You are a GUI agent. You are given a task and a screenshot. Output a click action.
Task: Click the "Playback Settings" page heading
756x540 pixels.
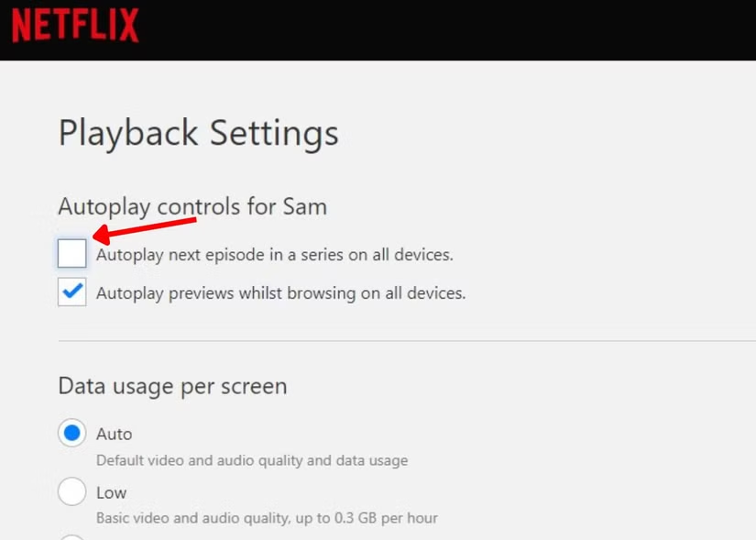(198, 133)
